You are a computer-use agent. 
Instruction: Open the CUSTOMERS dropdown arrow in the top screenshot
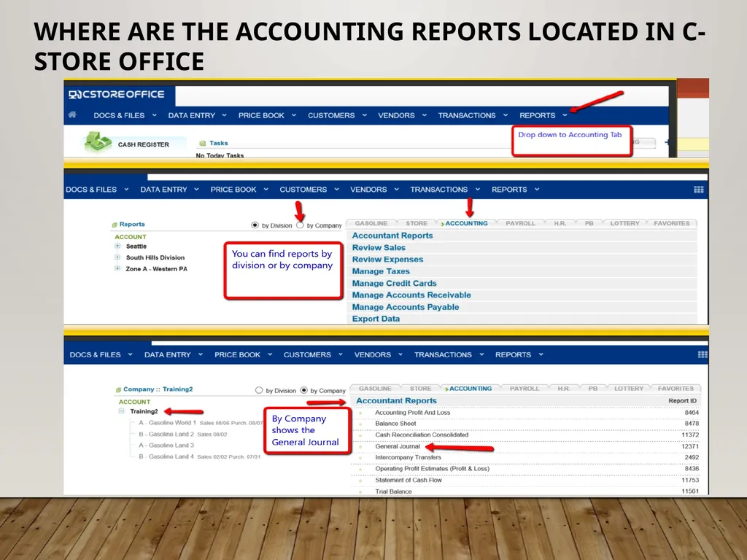coord(365,115)
